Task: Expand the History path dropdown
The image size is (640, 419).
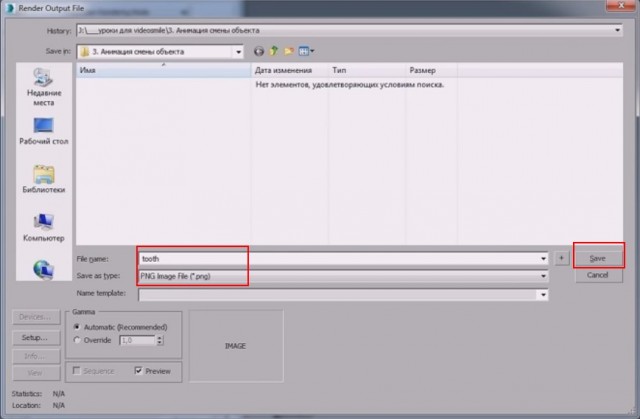Action: click(x=619, y=31)
